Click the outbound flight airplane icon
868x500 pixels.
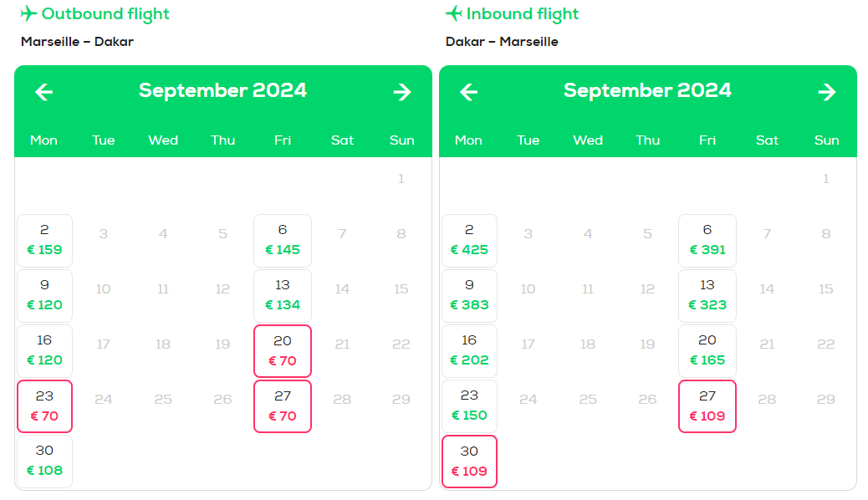pyautogui.click(x=28, y=13)
